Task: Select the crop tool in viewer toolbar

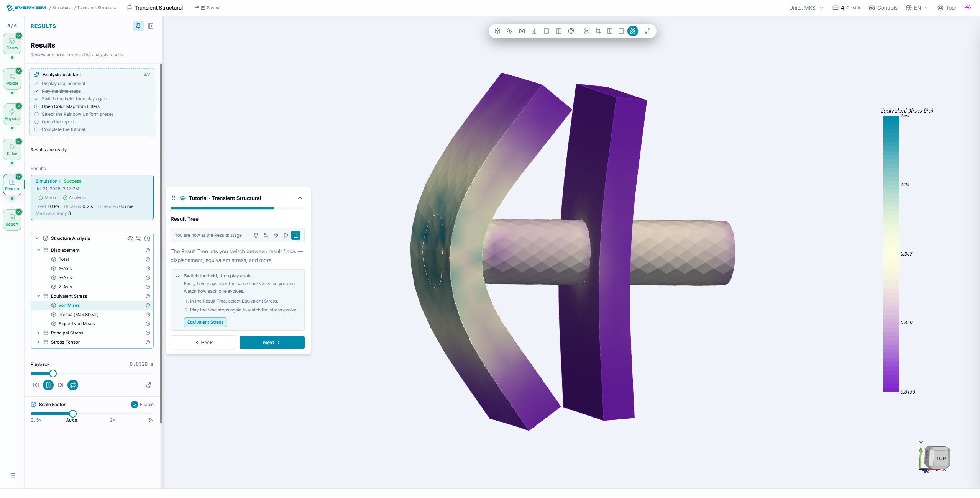Action: click(x=598, y=31)
